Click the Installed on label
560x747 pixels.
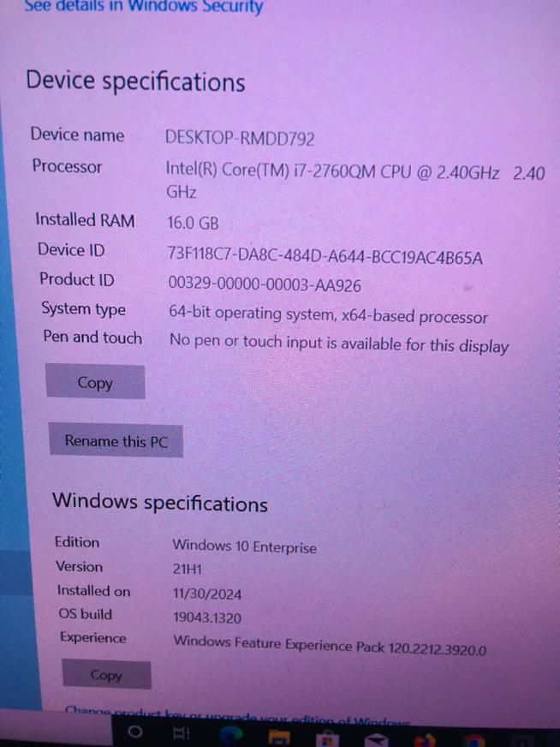[x=94, y=591]
